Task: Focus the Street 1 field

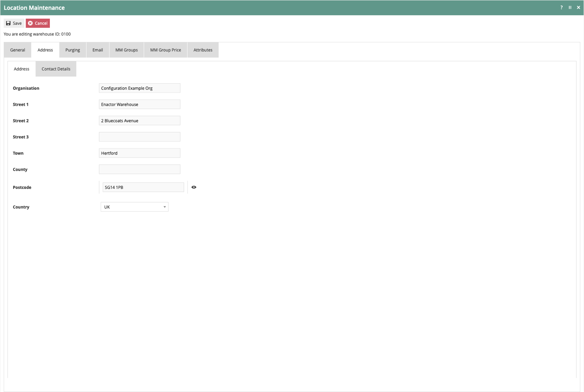Action: (x=139, y=104)
